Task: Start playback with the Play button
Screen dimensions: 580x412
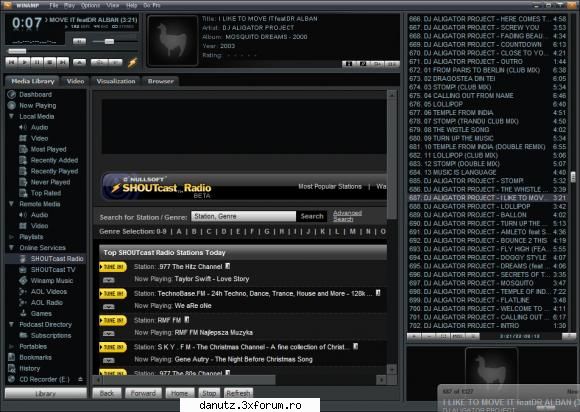Action: click(24, 62)
